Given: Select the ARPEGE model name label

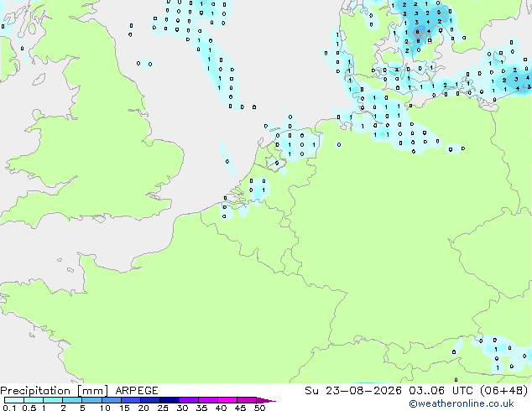Looking at the screenshot, I should 137,391.
